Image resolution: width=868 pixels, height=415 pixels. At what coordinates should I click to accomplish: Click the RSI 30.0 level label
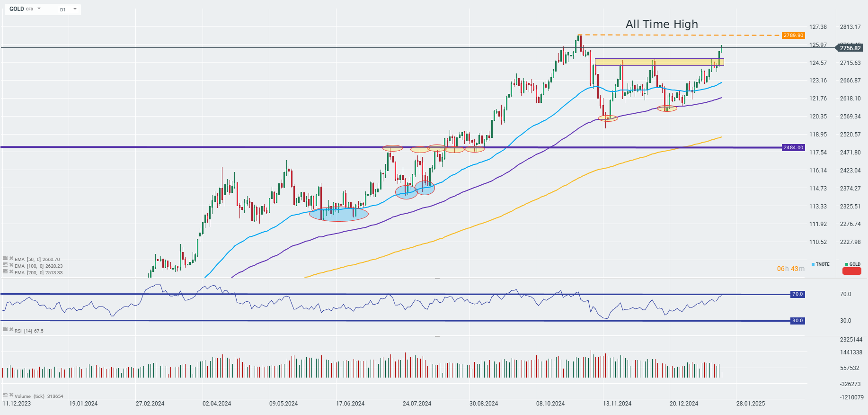pos(797,321)
